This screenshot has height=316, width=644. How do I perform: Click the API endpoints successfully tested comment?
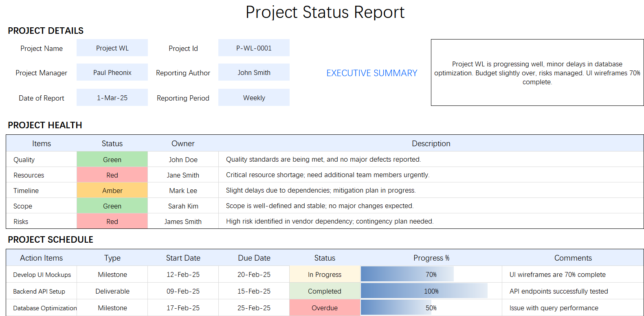573,291
